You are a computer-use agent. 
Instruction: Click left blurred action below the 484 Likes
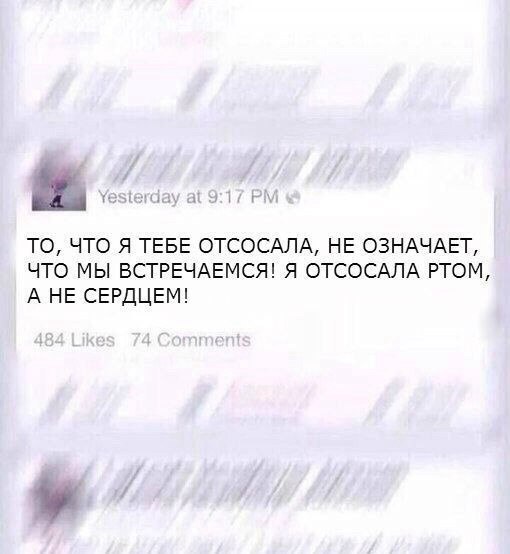[85, 399]
